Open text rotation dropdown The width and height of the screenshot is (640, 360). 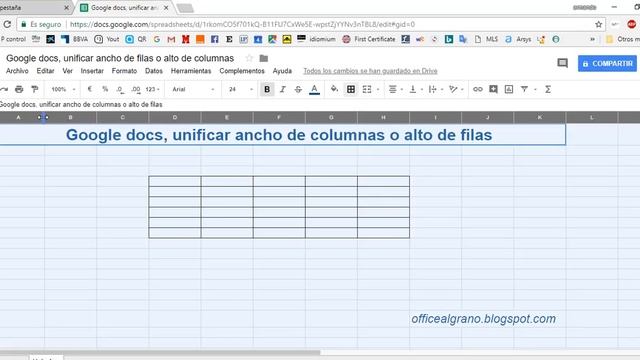pos(456,89)
